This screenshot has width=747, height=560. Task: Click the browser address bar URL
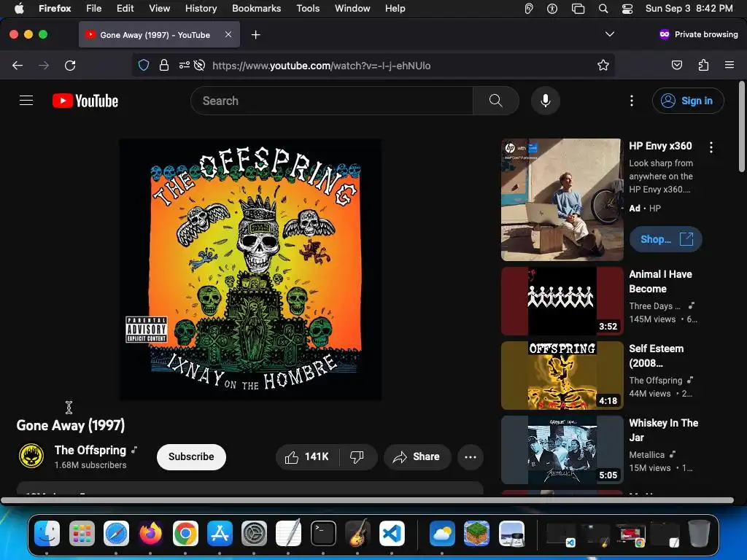tap(321, 66)
